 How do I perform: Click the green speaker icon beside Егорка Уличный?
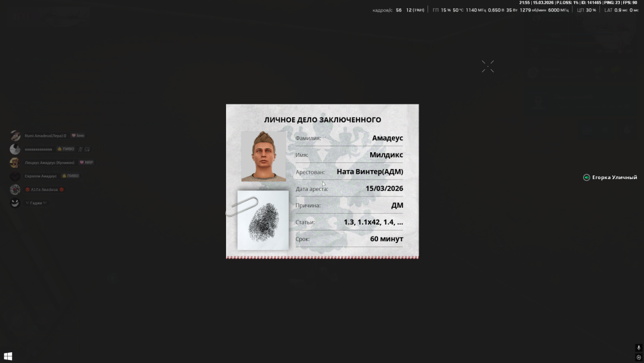[x=586, y=177]
